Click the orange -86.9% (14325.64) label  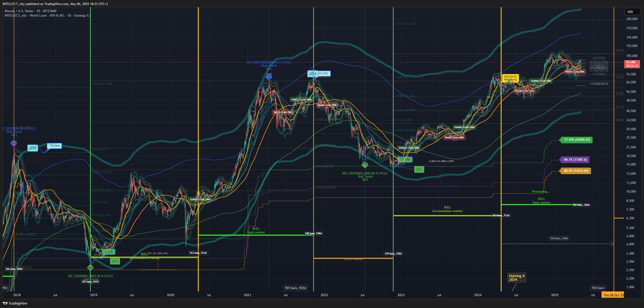coord(575,171)
